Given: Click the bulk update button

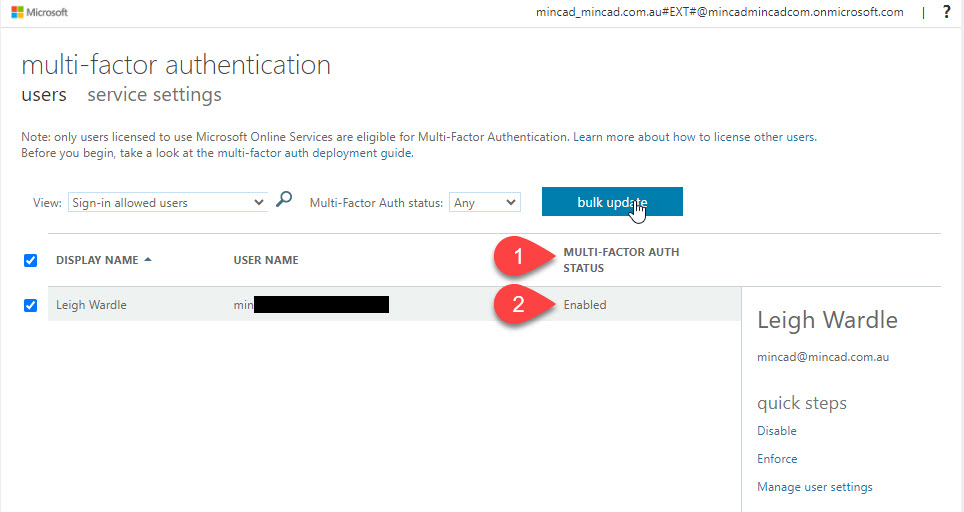Looking at the screenshot, I should tap(612, 202).
